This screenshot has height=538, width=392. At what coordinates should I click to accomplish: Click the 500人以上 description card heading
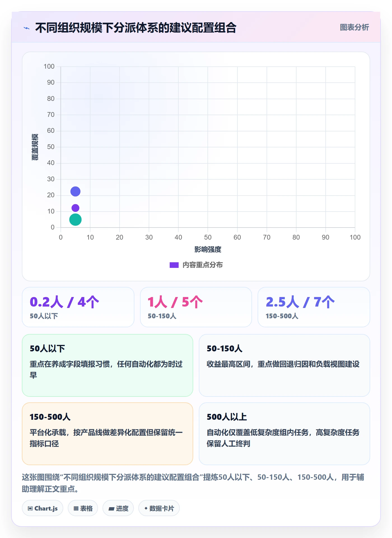227,417
